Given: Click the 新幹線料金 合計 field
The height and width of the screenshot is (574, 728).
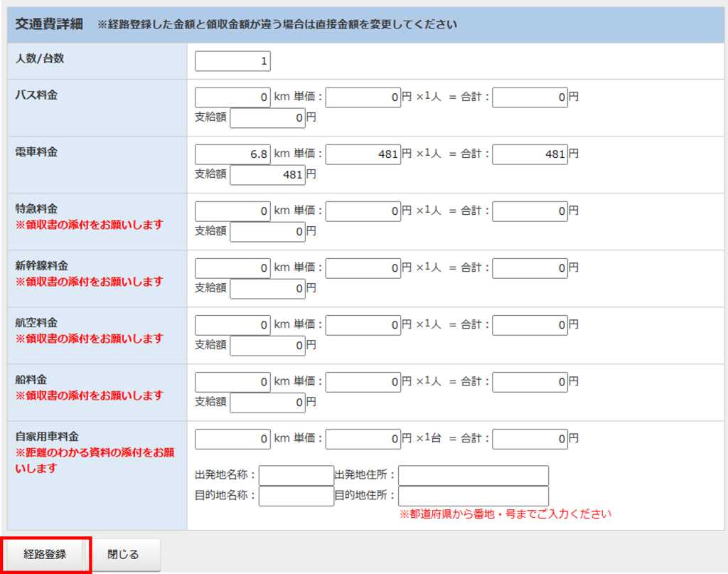Looking at the screenshot, I should tap(530, 268).
